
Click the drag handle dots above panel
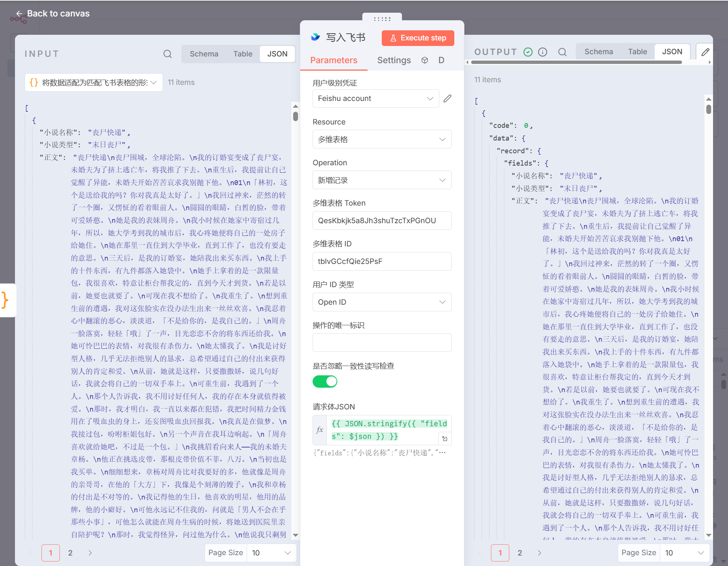pos(382,19)
